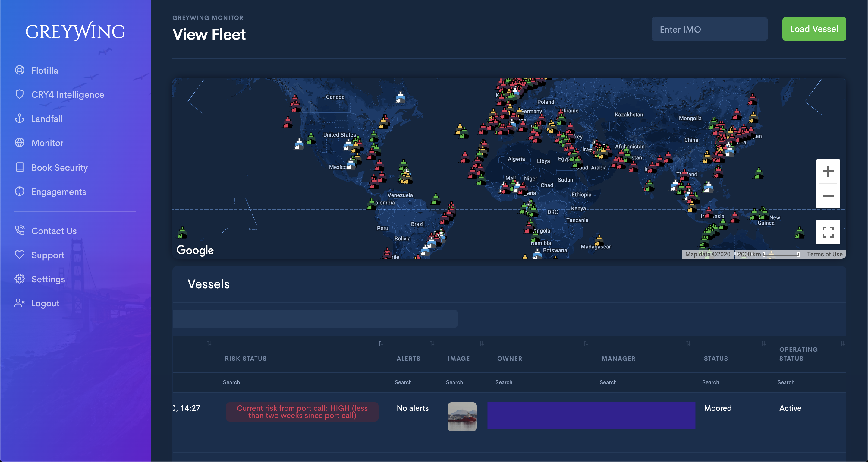
Task: Sort table by Risk Status column arrows
Action: coord(380,343)
